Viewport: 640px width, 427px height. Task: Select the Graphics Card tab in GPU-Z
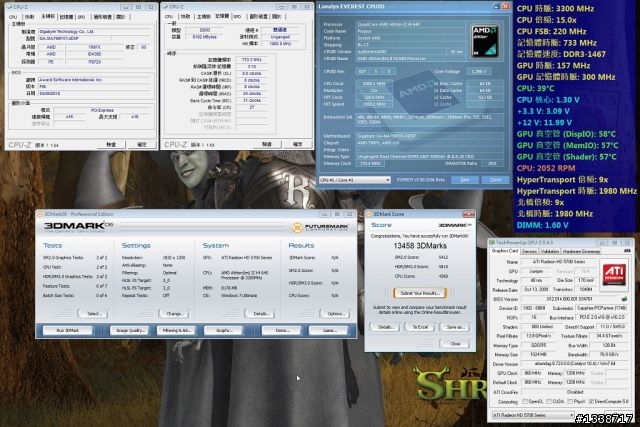click(x=504, y=251)
